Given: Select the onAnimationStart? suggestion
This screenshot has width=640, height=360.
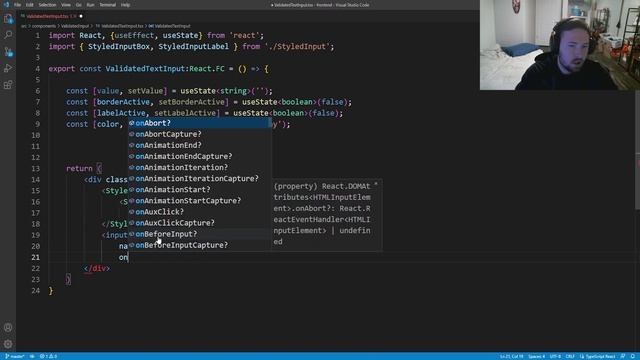Looking at the screenshot, I should pos(200,189).
